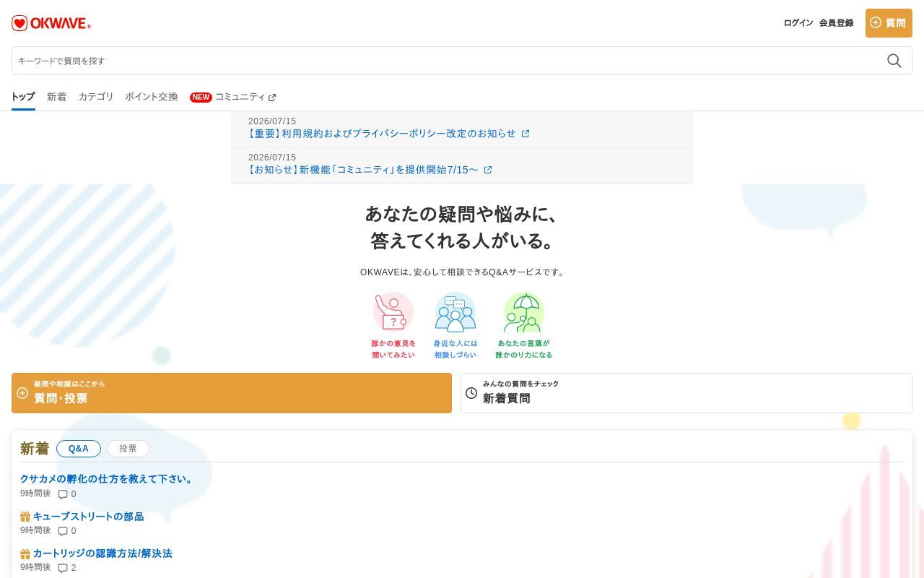Click gift icon beside キューブストリートの部品
The height and width of the screenshot is (578, 924).
pyautogui.click(x=25, y=517)
